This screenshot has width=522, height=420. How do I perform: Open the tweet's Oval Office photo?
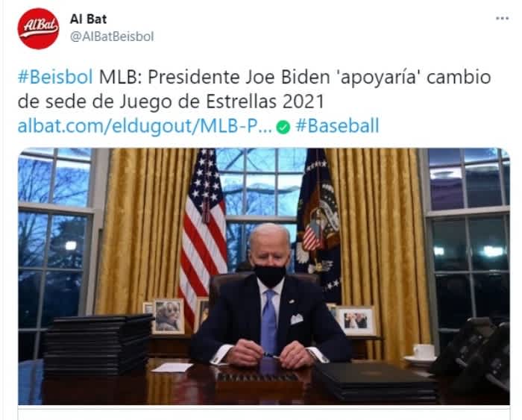click(x=264, y=277)
